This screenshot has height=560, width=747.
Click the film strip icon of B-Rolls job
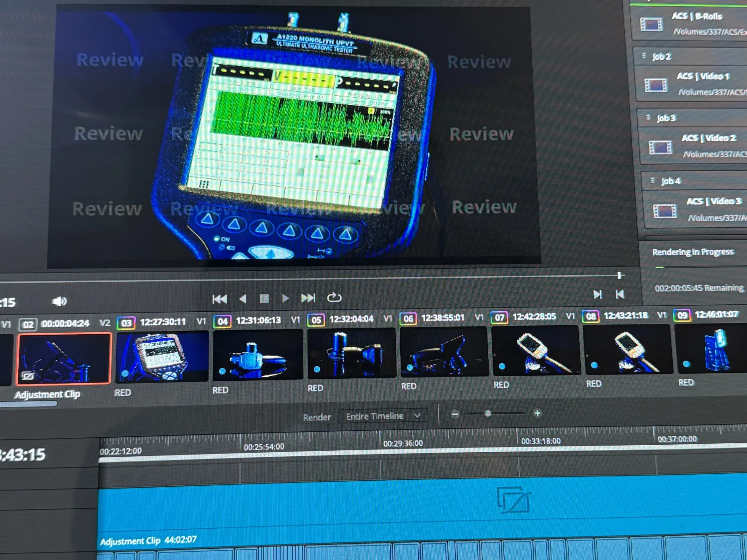(651, 24)
